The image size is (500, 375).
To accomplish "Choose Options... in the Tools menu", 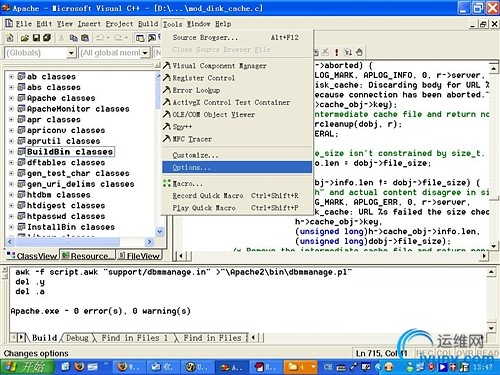I will (x=237, y=167).
